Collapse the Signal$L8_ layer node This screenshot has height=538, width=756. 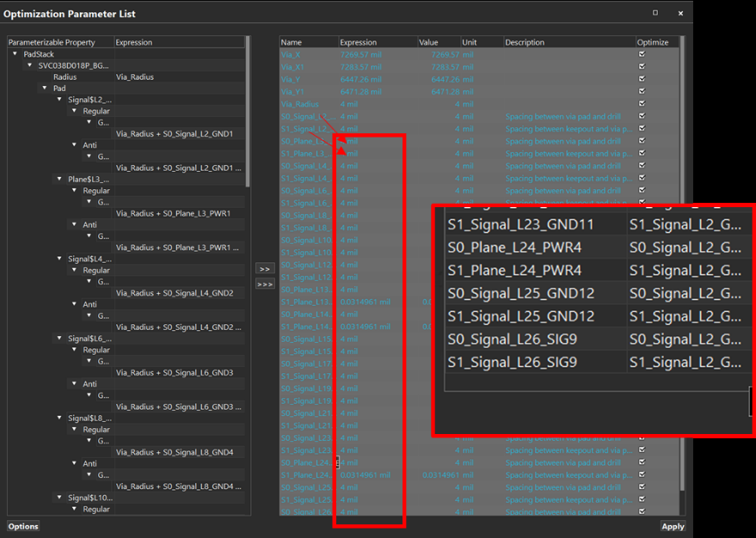[59, 418]
